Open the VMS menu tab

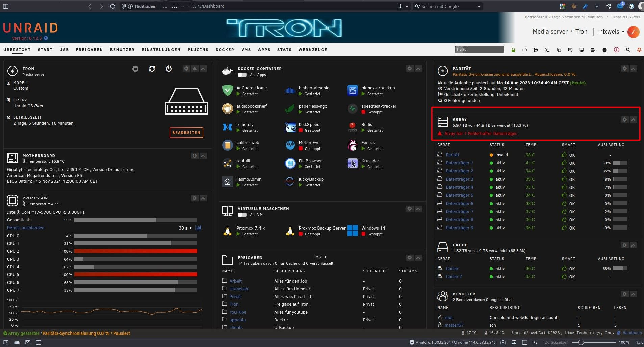tap(246, 50)
